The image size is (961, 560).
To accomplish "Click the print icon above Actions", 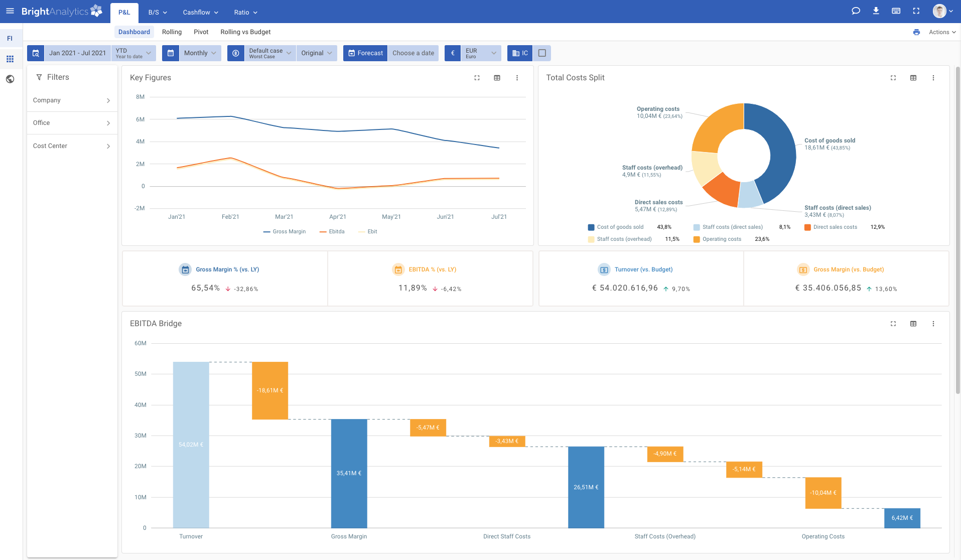I will pyautogui.click(x=917, y=32).
